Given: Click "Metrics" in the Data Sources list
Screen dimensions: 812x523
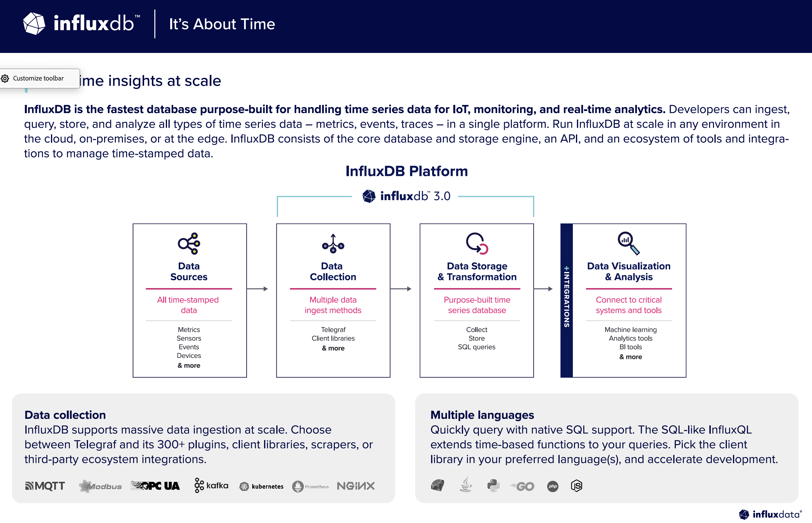Looking at the screenshot, I should click(x=189, y=329).
